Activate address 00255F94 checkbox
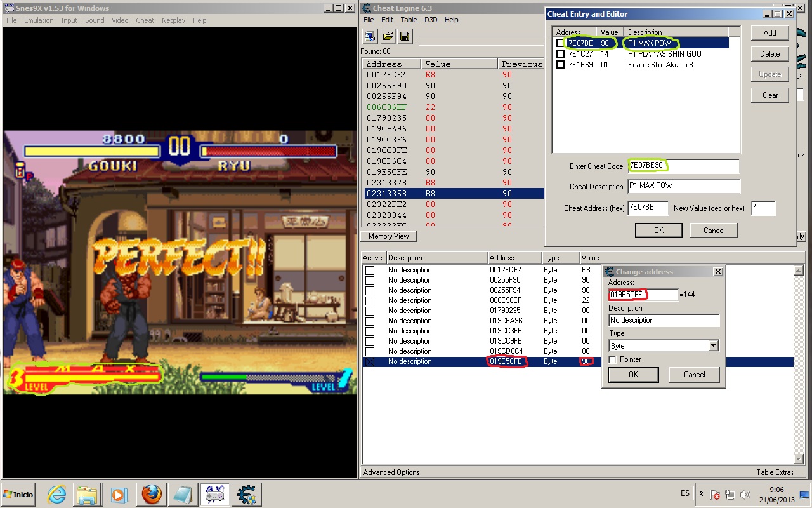812x508 pixels. pyautogui.click(x=370, y=290)
